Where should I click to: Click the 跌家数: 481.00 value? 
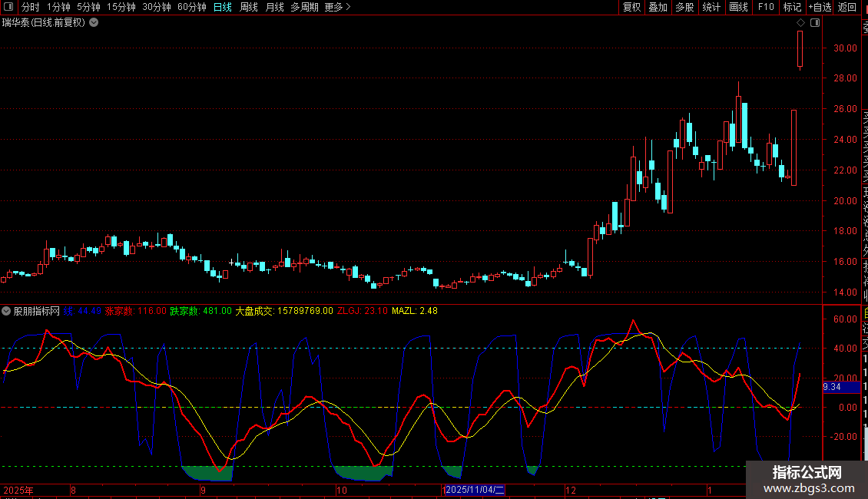(x=201, y=311)
